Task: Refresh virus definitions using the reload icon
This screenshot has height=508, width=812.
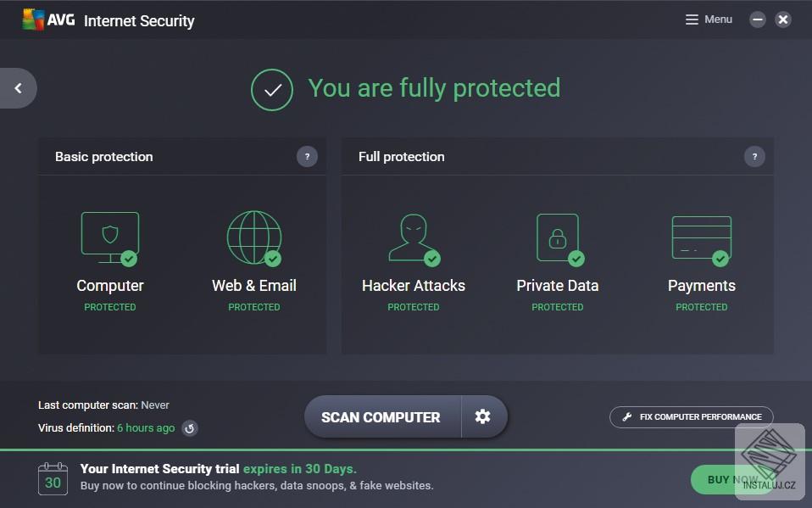Action: point(189,428)
